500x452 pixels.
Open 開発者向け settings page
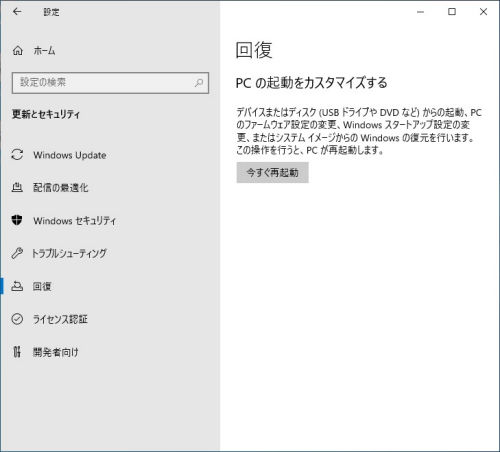[110, 352]
